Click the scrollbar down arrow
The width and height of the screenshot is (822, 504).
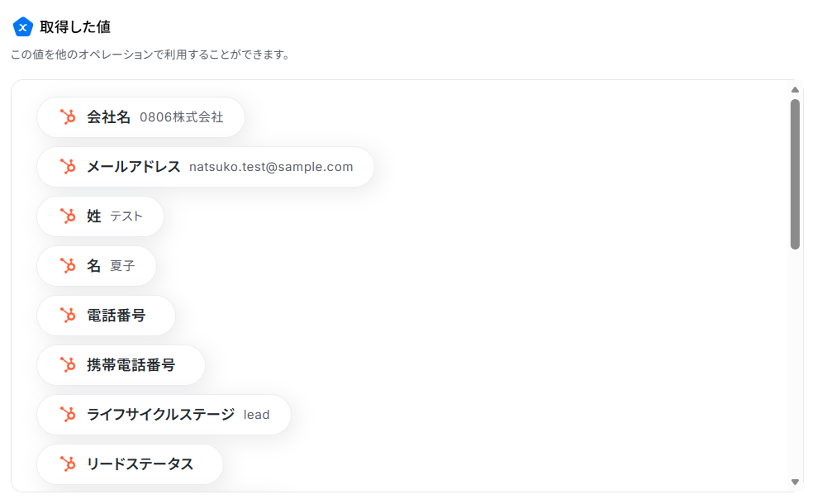(x=795, y=482)
